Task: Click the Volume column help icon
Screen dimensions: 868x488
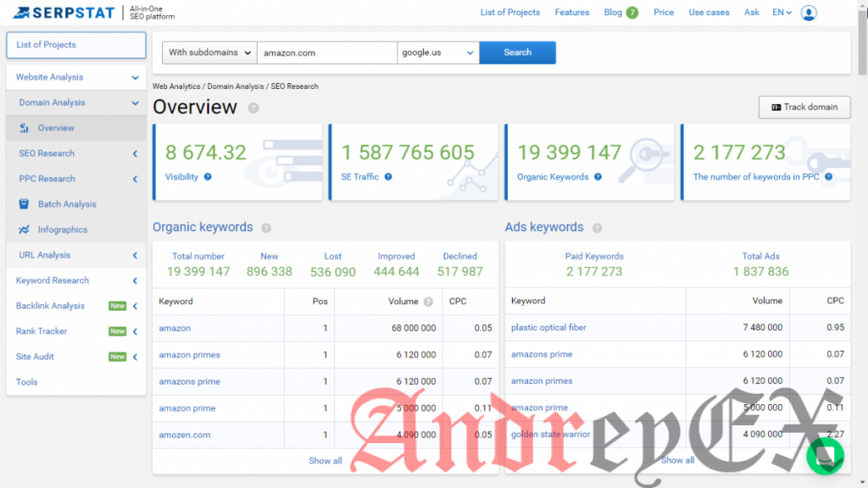Action: 428,302
